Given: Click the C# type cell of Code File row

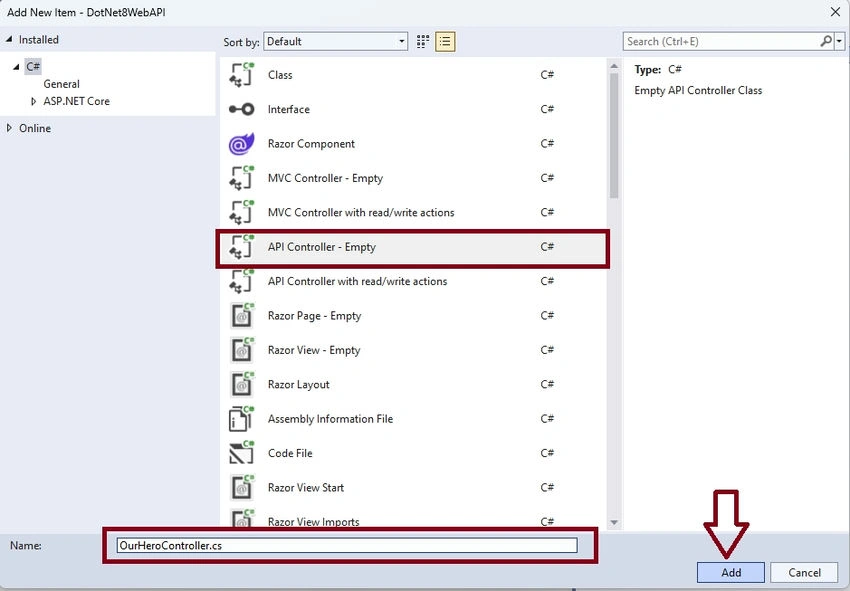Looking at the screenshot, I should tap(547, 453).
